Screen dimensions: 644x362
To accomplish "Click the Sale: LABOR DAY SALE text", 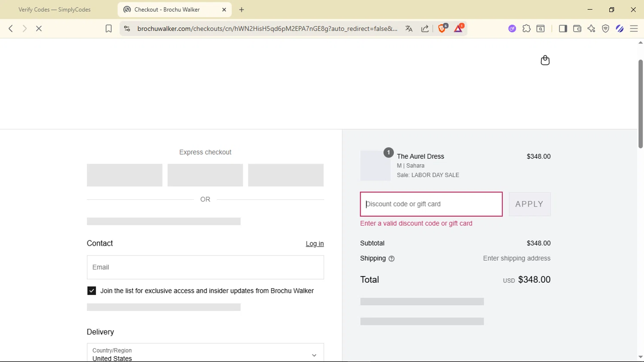I will click(428, 175).
